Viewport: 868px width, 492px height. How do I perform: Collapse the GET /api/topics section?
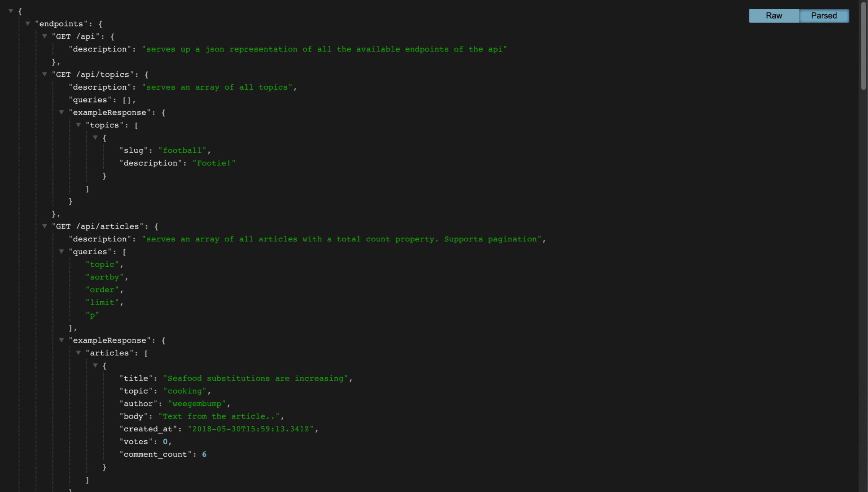pyautogui.click(x=44, y=74)
